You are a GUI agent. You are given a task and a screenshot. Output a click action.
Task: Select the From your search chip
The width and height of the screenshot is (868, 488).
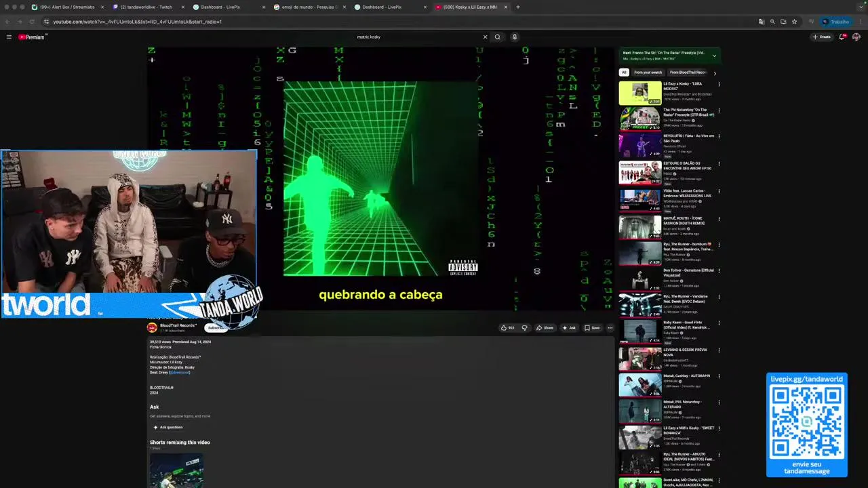click(x=648, y=72)
